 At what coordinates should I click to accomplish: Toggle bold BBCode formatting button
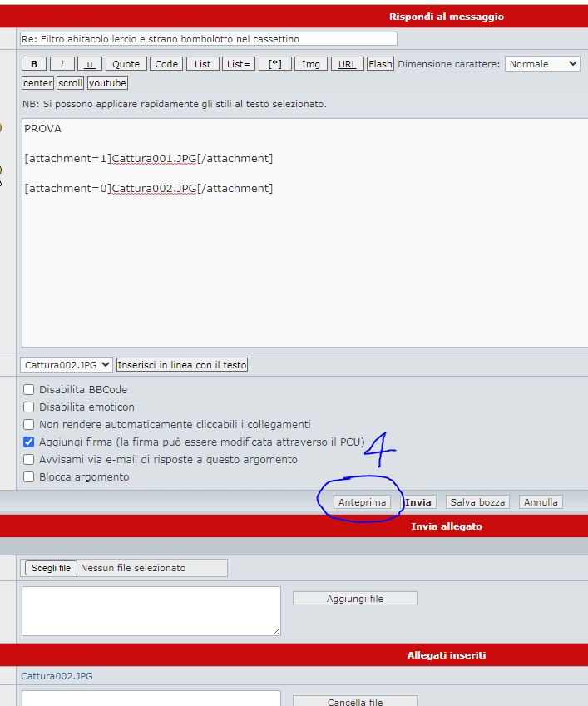[34, 64]
